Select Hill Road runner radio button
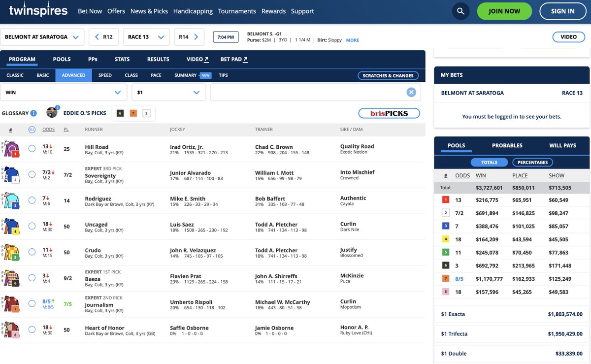Viewport: 591px width, 364px height. coord(32,148)
